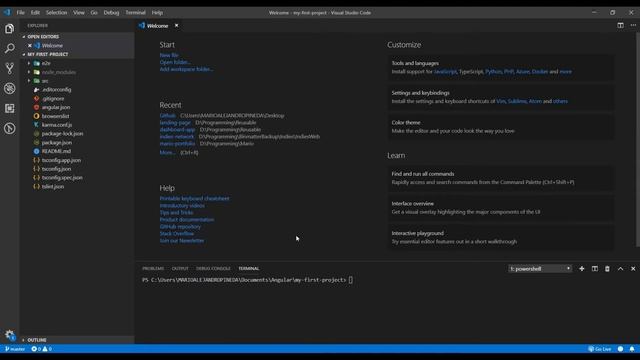Open .gitignore in the explorer
This screenshot has width=640, height=360.
(x=53, y=98)
